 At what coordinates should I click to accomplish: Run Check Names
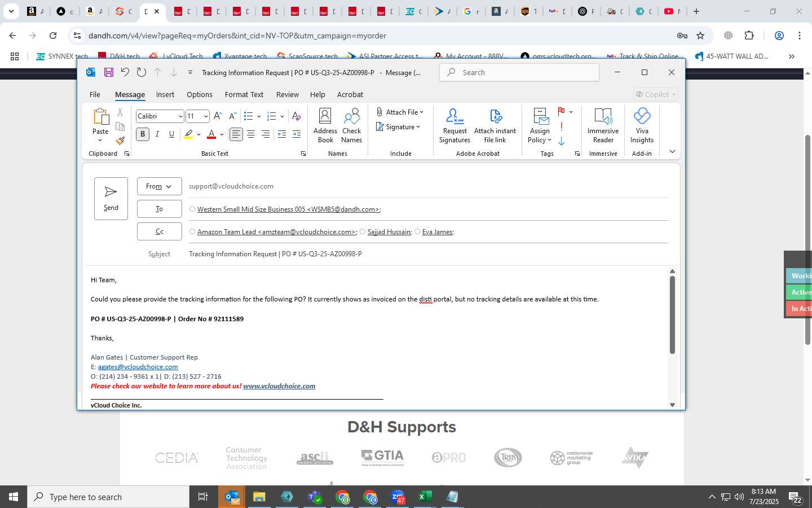[351, 126]
